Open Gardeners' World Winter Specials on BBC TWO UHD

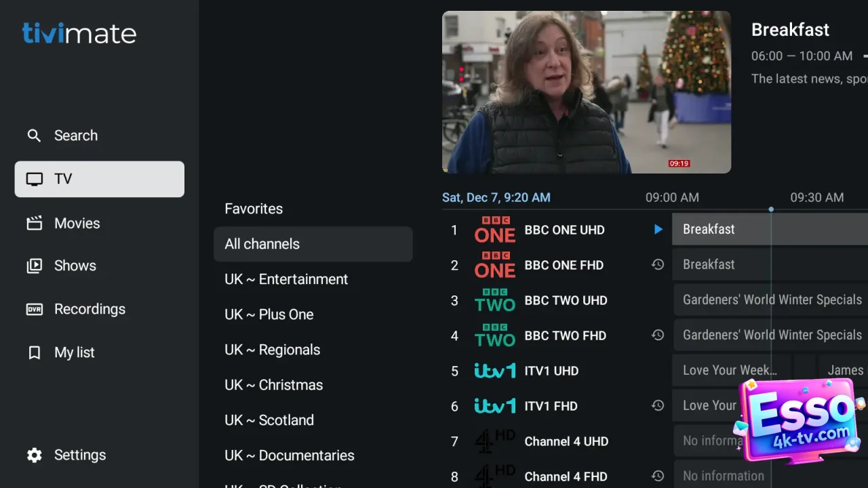[x=772, y=300]
